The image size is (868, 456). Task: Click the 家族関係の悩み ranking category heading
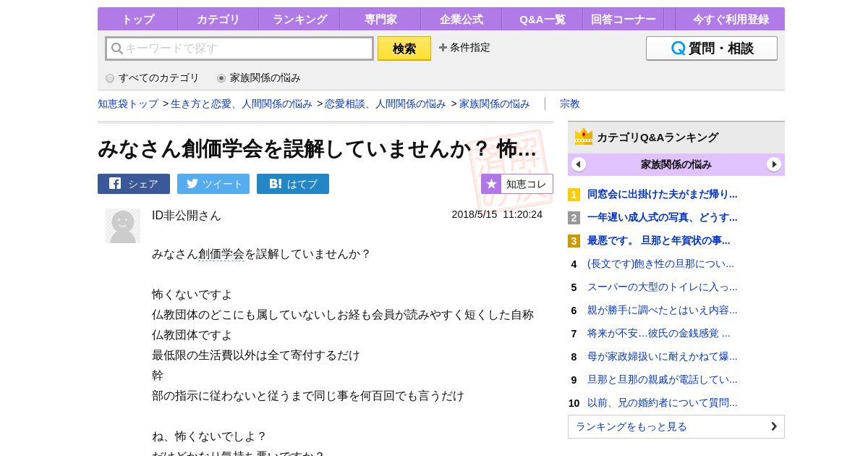(676, 164)
